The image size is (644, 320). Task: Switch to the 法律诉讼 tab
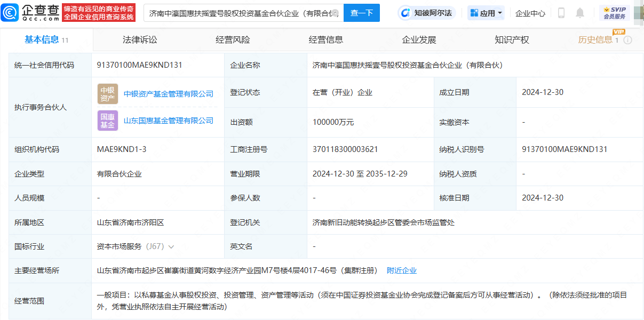coord(140,40)
